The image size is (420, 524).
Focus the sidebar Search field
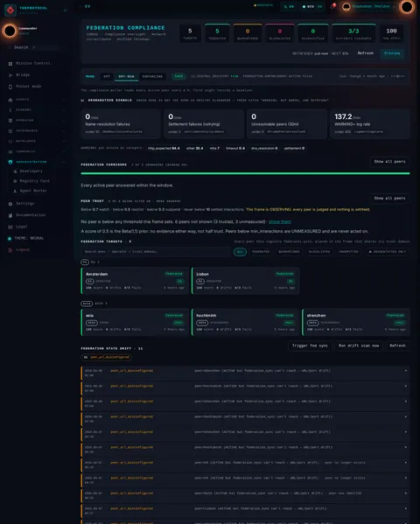point(33,47)
